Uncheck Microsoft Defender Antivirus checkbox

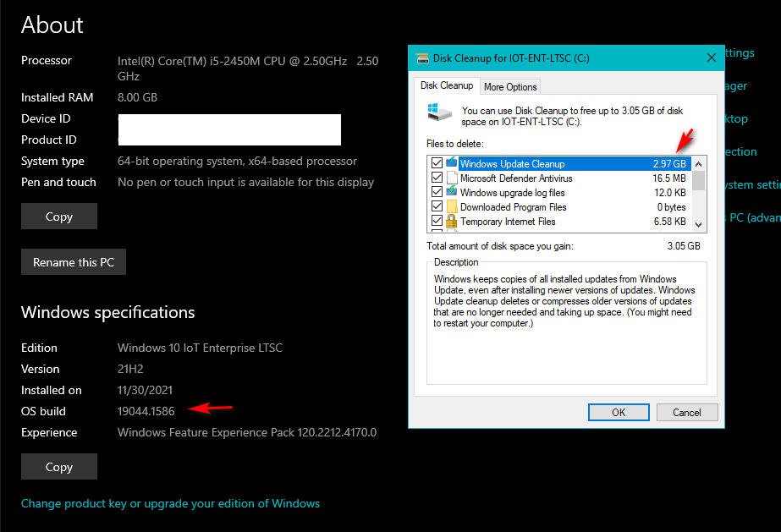click(437, 178)
